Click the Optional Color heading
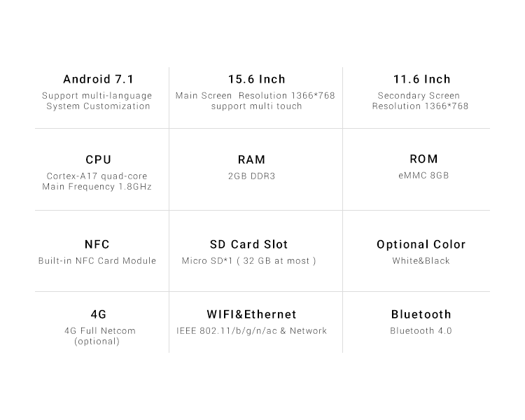 (x=421, y=244)
